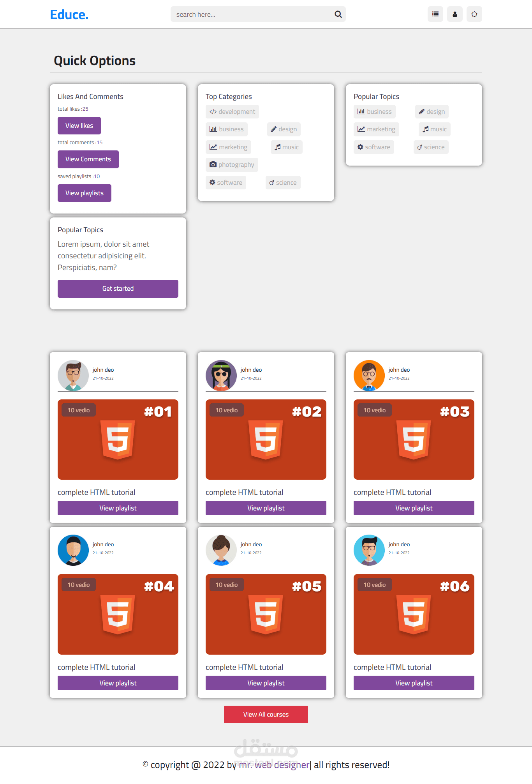Select science in Popular Topics

431,147
